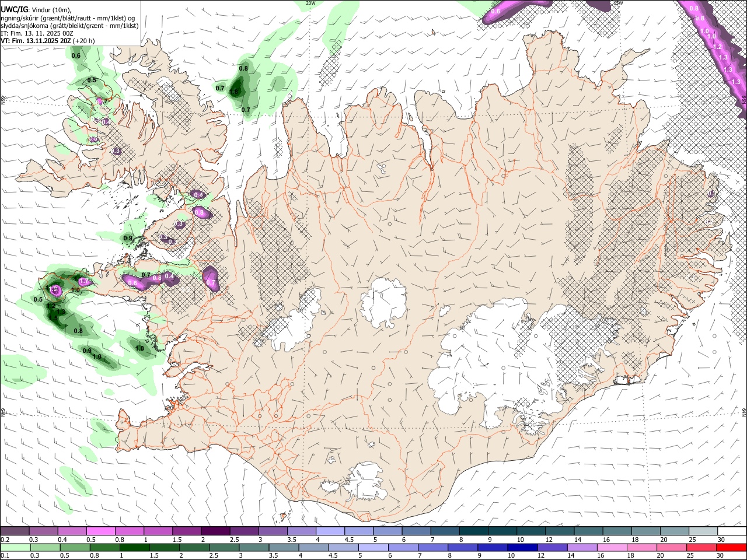Pick the darkest green bottom-row swatch between 1 and 1.5
The height and width of the screenshot is (560, 747).
click(x=134, y=547)
